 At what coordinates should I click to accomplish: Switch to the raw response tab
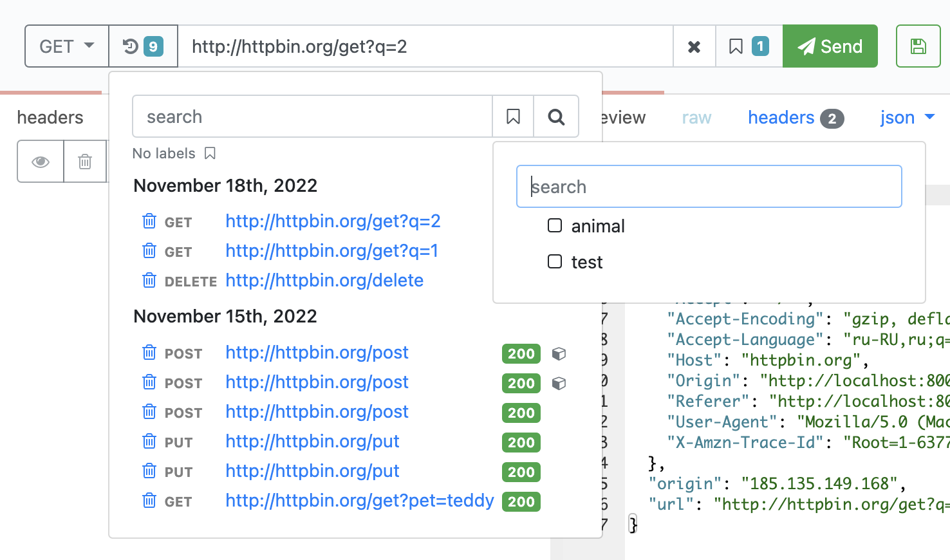pyautogui.click(x=696, y=117)
